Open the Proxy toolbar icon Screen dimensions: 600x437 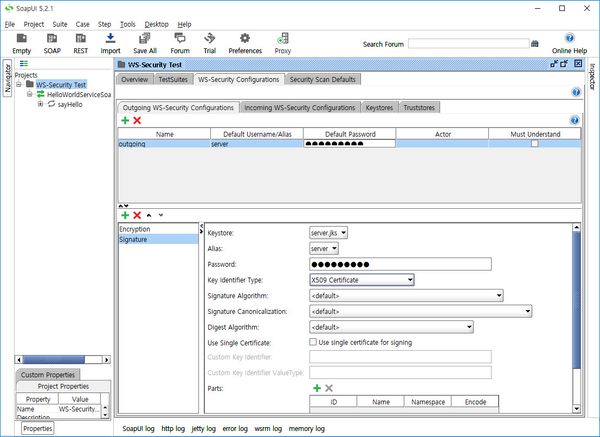[x=283, y=42]
